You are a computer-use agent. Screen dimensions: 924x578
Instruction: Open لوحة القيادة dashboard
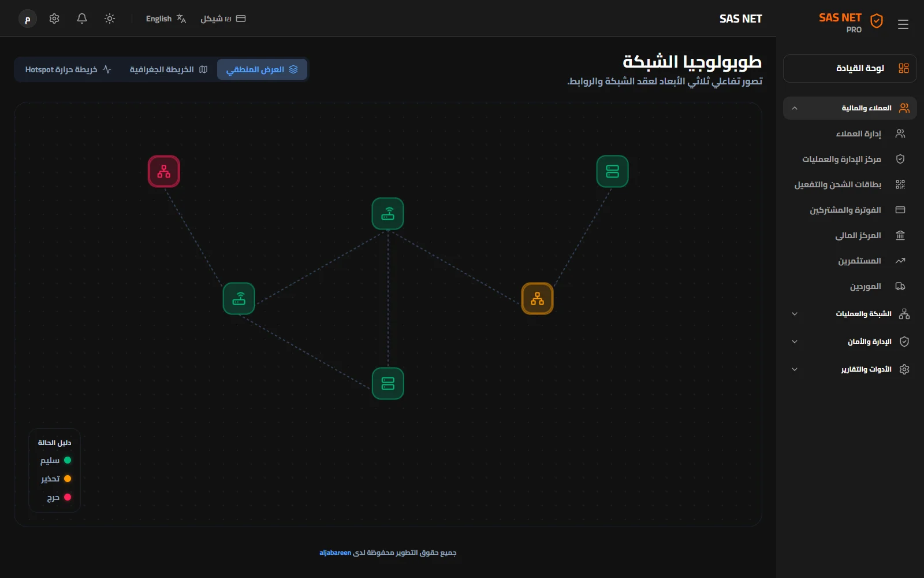[850, 68]
